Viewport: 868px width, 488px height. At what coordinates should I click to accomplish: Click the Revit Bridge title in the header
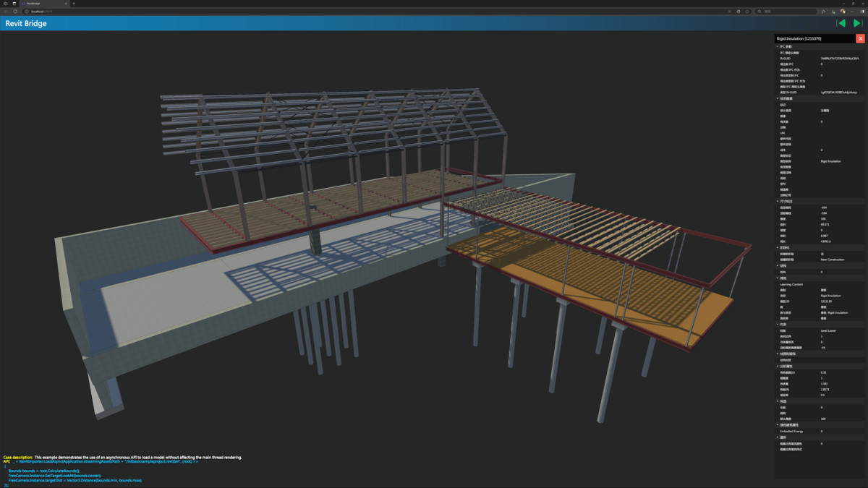(x=25, y=23)
